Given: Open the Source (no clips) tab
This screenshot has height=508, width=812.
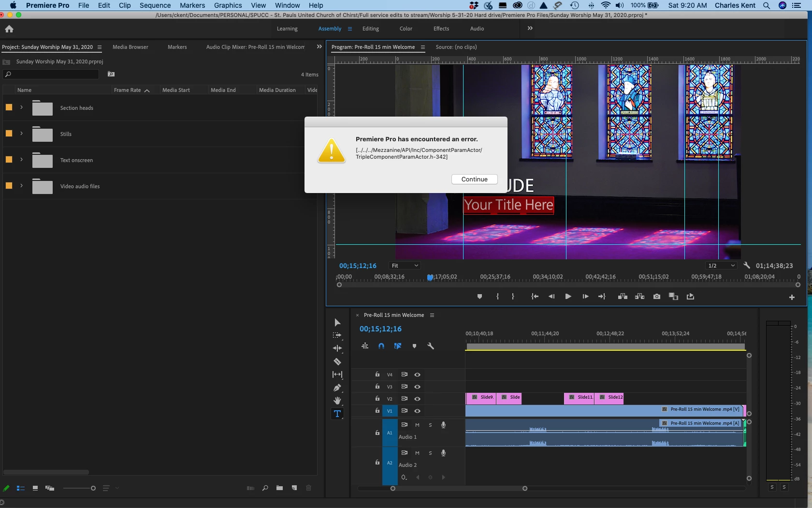Looking at the screenshot, I should pos(456,47).
